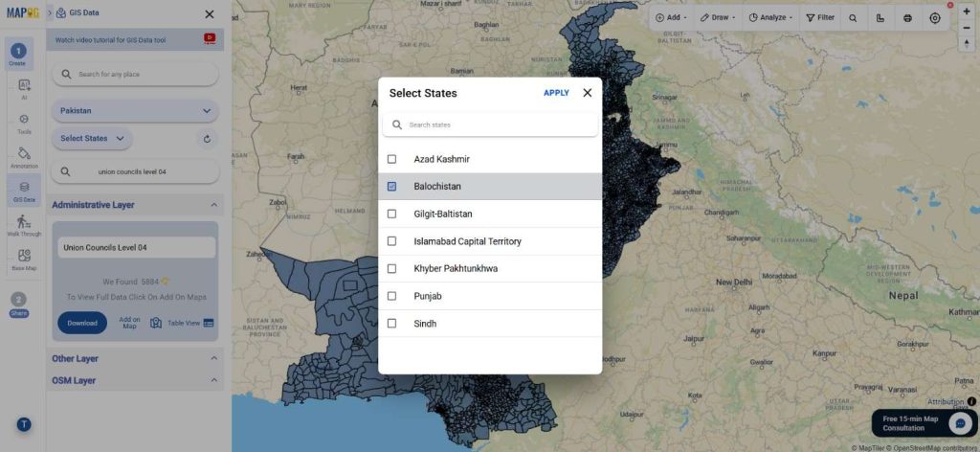Click the Attribution info icon
The image size is (980, 452).
click(971, 402)
